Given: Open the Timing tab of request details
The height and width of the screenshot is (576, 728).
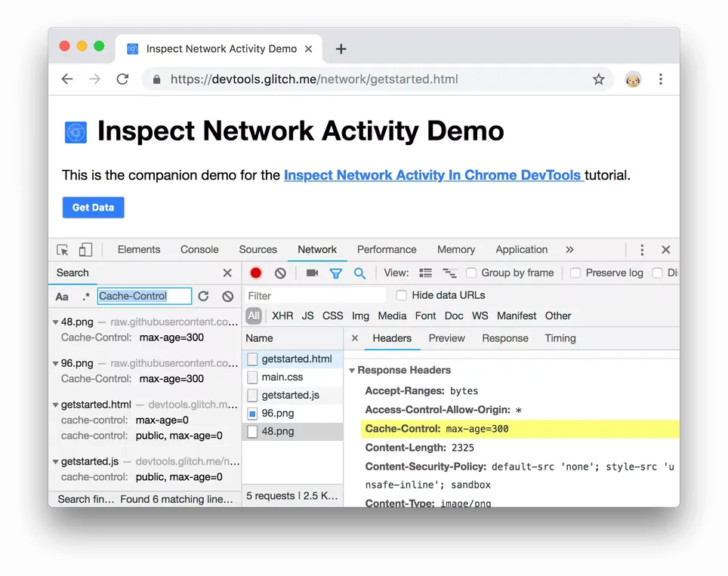Looking at the screenshot, I should tap(560, 338).
